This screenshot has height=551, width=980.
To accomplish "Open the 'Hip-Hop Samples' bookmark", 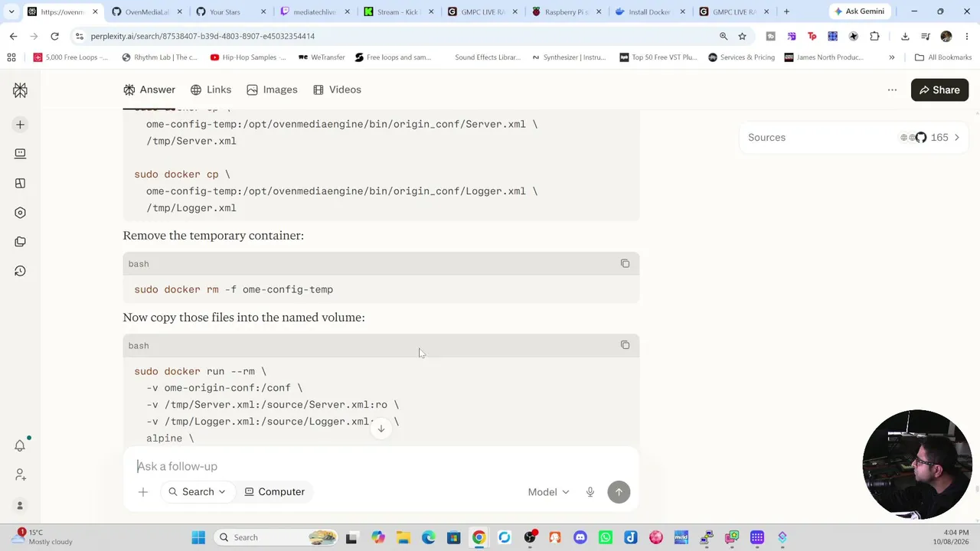I will coord(248,57).
